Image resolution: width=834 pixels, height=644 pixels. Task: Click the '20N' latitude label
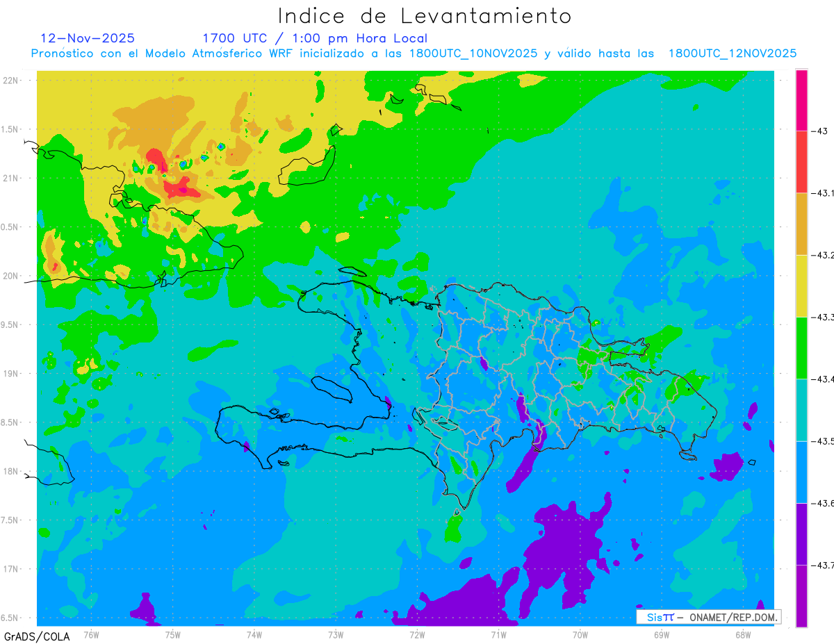pos(11,276)
